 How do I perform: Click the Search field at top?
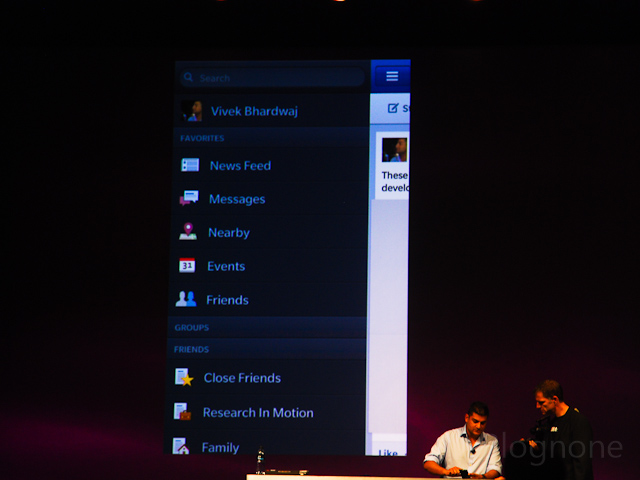(272, 77)
